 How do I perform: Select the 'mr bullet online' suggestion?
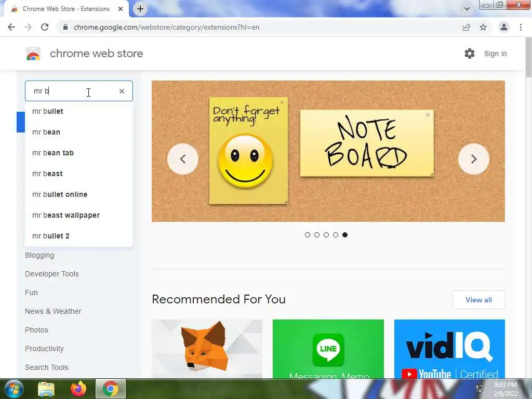(x=79, y=194)
